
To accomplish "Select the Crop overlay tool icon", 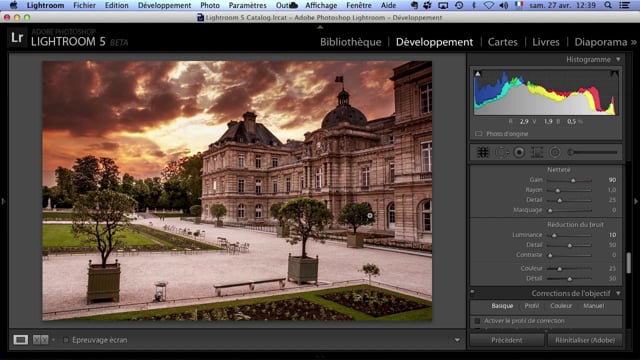I will [x=483, y=152].
